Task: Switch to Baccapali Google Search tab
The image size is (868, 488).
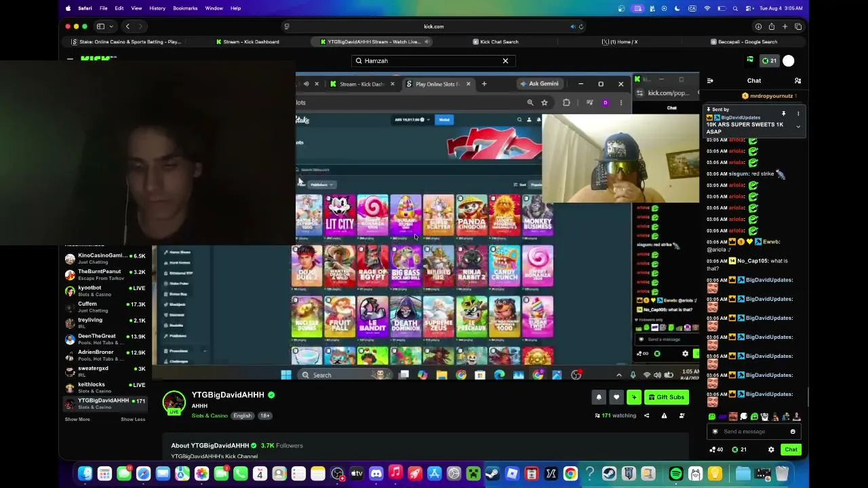Action: tap(744, 42)
